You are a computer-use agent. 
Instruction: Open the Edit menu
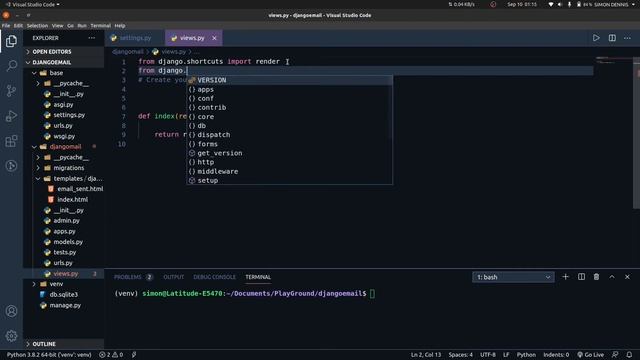(18, 26)
